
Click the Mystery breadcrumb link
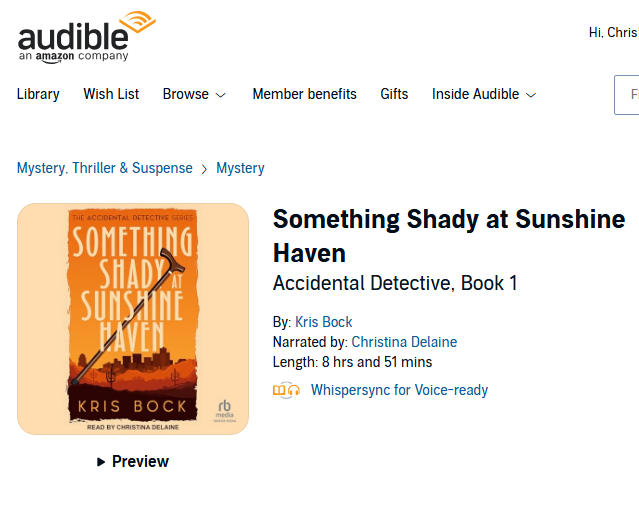point(240,168)
